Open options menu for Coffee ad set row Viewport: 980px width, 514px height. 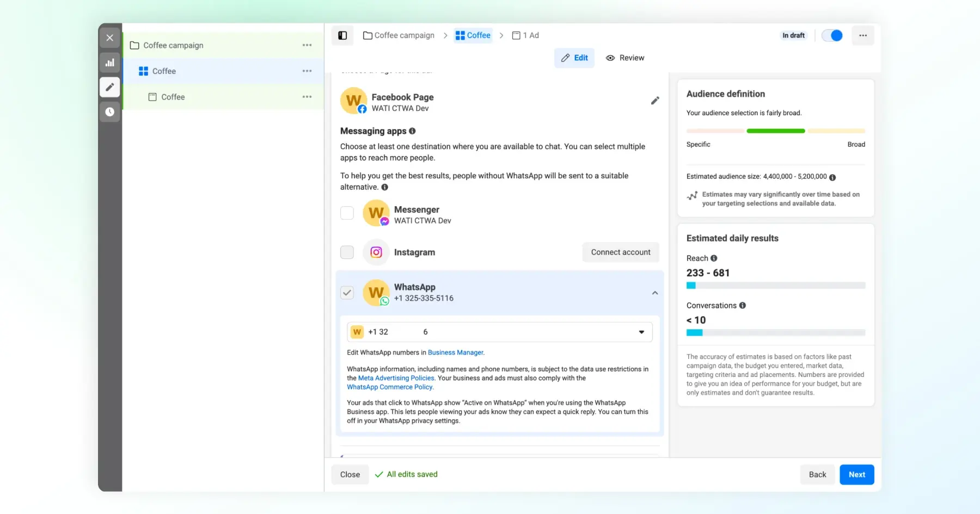tap(307, 71)
